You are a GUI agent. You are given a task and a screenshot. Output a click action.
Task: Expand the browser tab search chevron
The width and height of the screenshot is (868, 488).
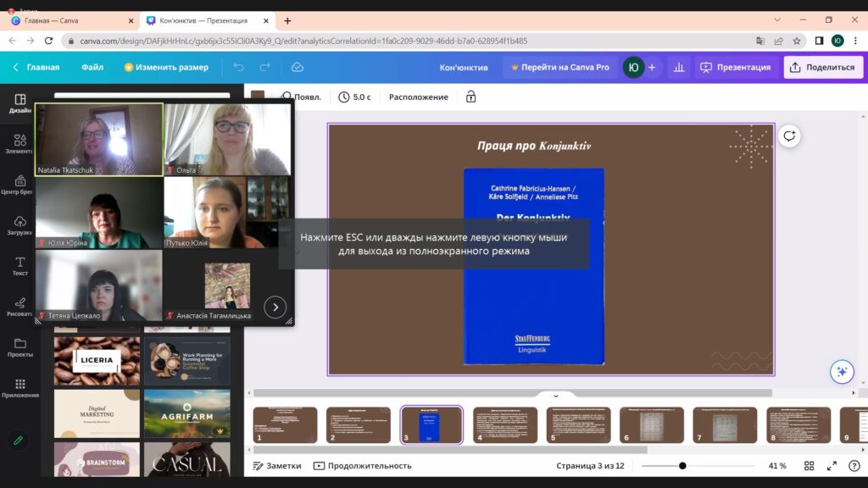777,20
